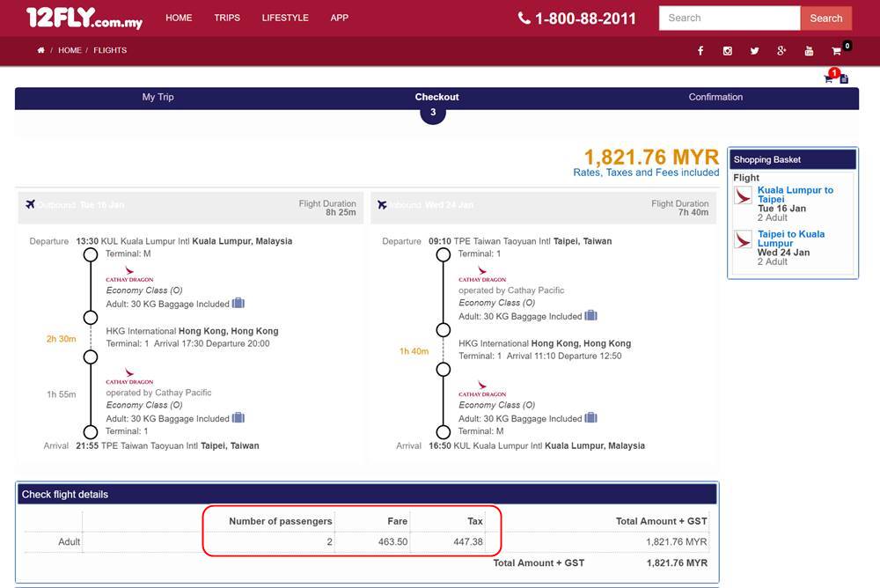The height and width of the screenshot is (588, 880).
Task: Click baggage icon on outbound Hong Kong–Taipei leg
Action: click(238, 418)
